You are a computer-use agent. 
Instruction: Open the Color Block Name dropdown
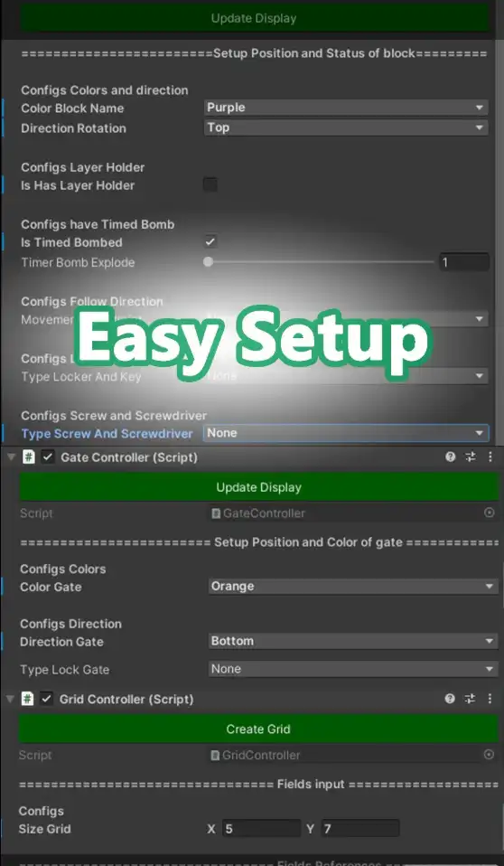point(346,108)
